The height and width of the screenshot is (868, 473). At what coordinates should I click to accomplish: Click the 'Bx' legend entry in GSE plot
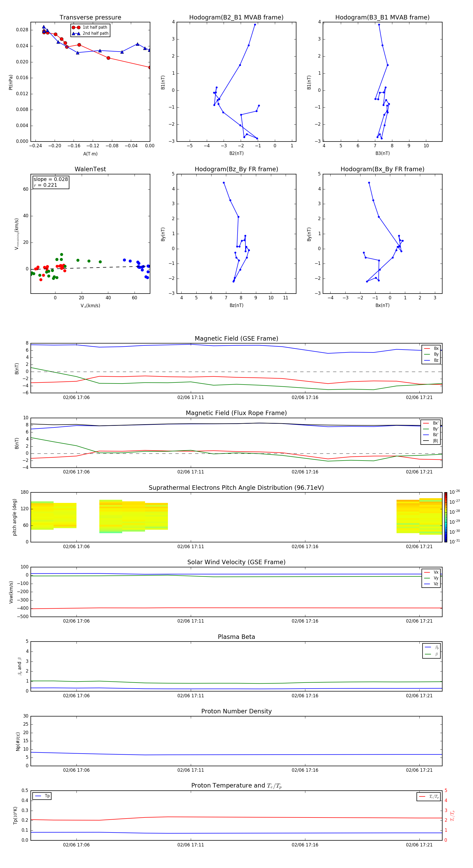pyautogui.click(x=431, y=349)
